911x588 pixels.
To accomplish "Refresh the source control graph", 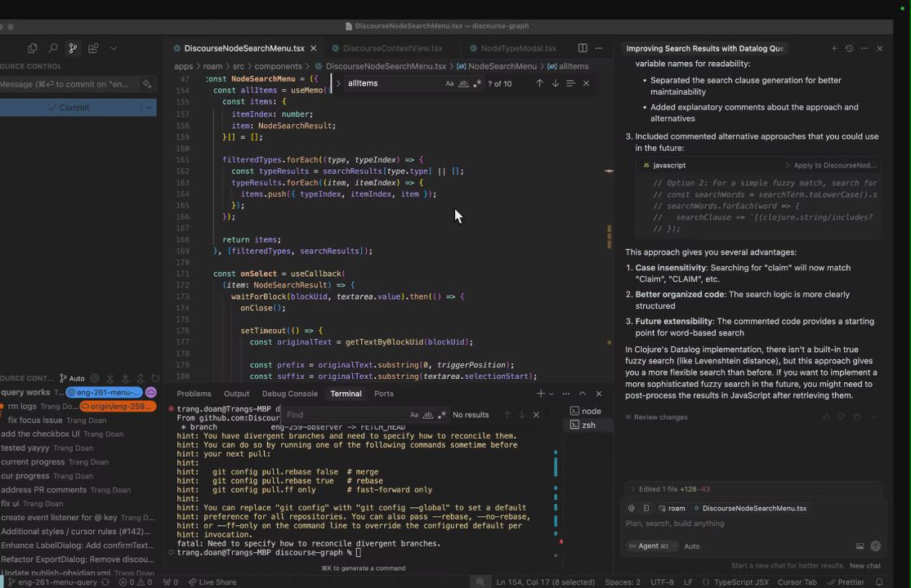I will 155,378.
